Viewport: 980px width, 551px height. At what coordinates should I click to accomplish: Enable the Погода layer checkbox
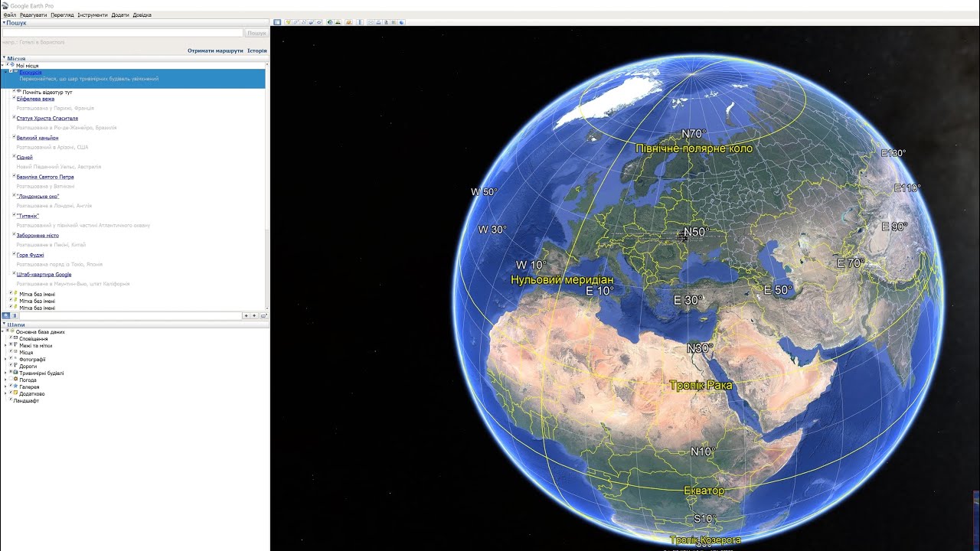pyautogui.click(x=11, y=379)
